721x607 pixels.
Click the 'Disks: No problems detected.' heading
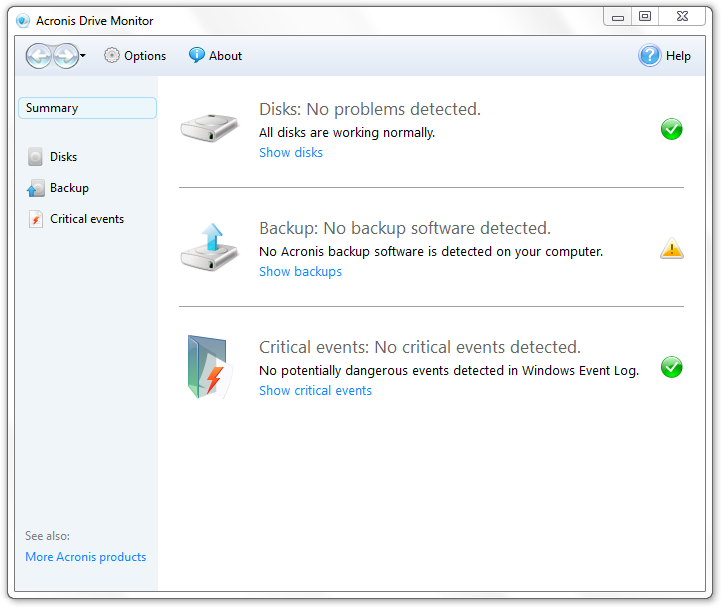coord(370,109)
